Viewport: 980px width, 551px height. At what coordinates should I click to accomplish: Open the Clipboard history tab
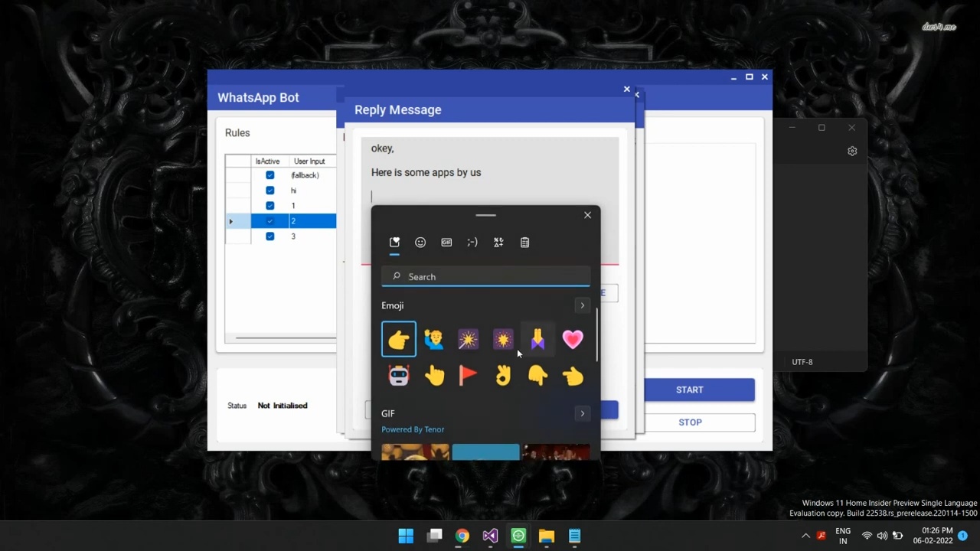click(x=524, y=243)
